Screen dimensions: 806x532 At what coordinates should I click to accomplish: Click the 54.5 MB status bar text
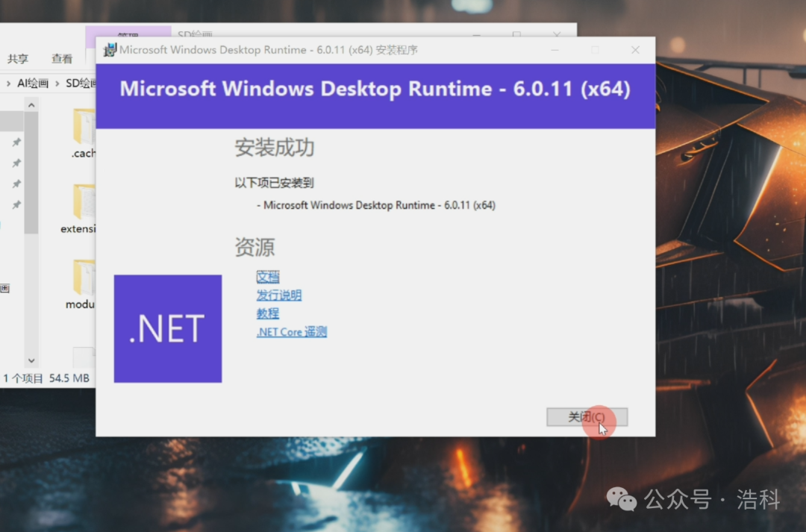point(69,378)
